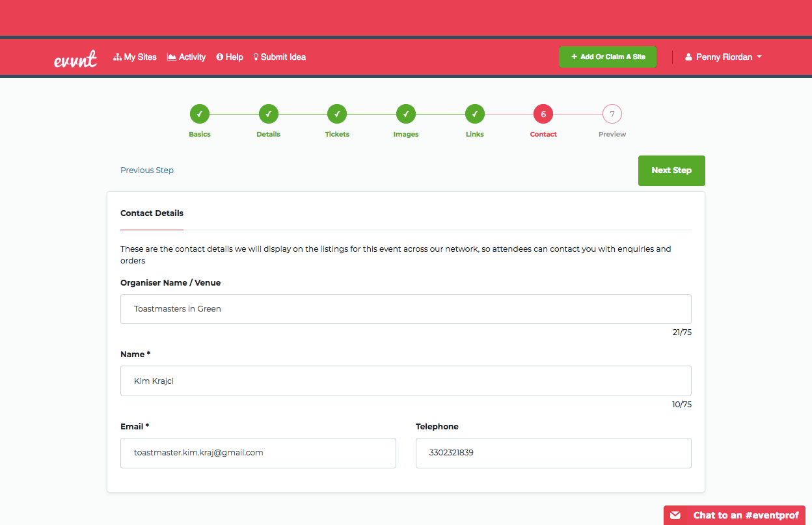Open the Penny Riordan account menu

[723, 57]
